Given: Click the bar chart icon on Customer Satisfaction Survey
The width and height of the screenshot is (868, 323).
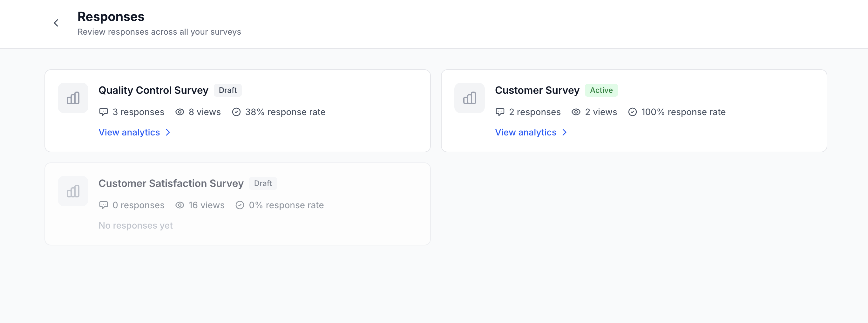Looking at the screenshot, I should point(73,191).
